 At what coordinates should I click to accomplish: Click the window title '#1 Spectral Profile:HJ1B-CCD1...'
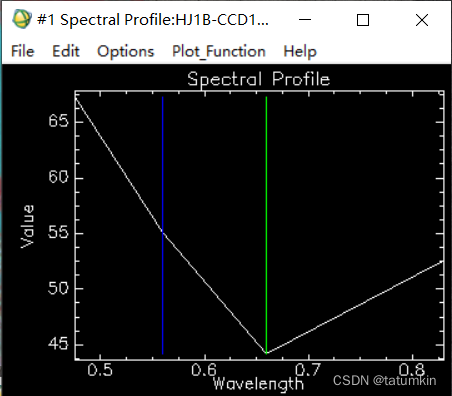pos(153,20)
